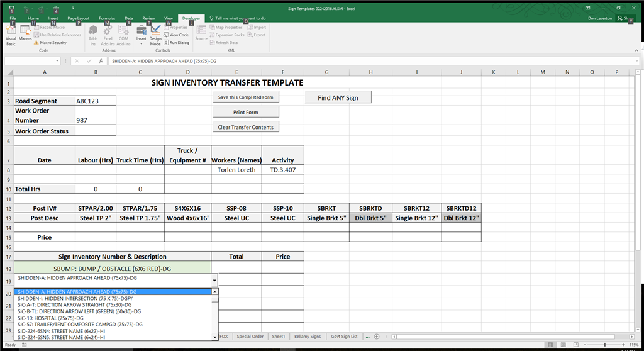644x351 pixels.
Task: Click the Print Form button
Action: [x=246, y=112]
